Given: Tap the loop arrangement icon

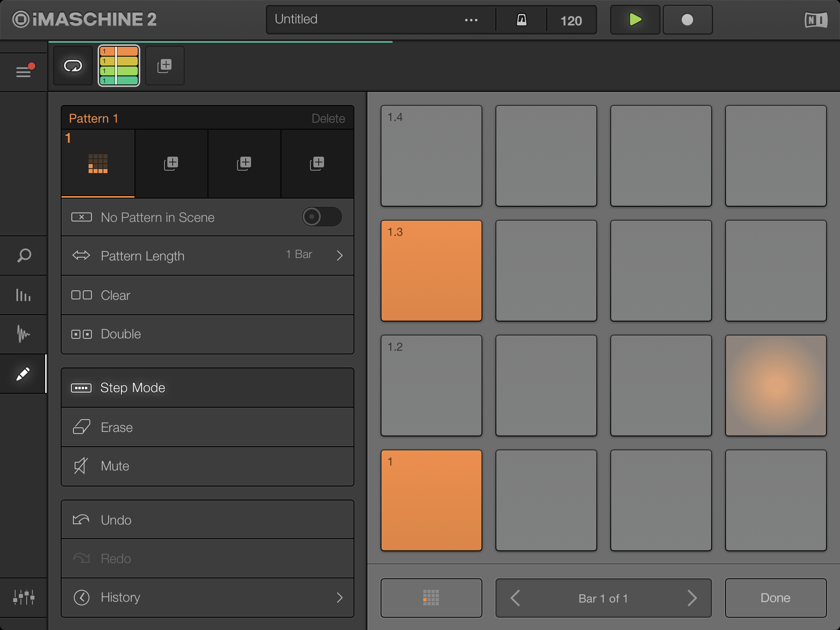Looking at the screenshot, I should [73, 66].
